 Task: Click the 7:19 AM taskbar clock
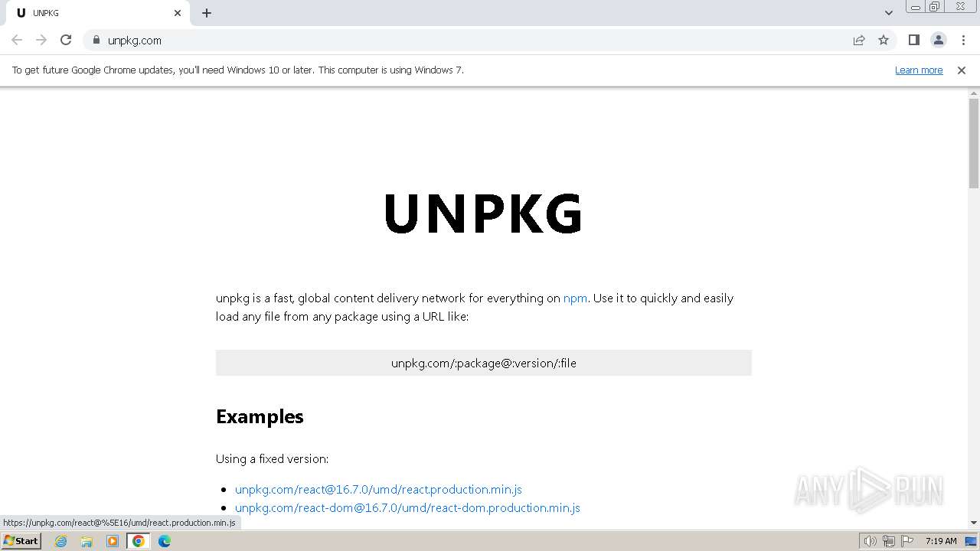[941, 541]
